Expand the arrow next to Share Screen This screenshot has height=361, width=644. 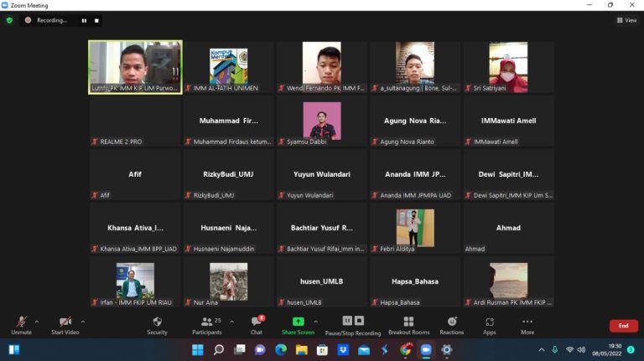(x=315, y=321)
